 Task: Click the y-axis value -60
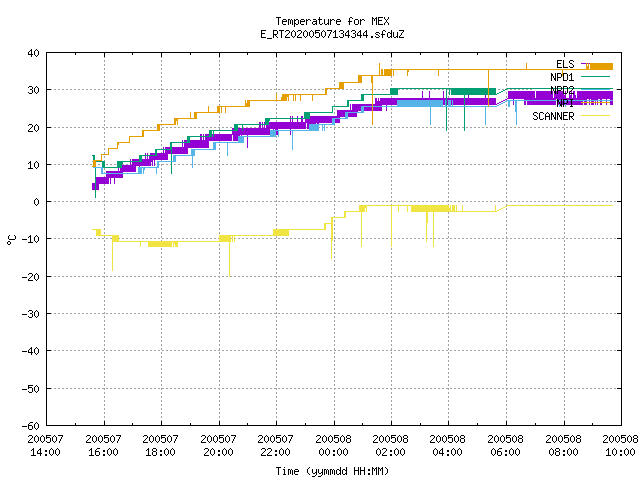tap(31, 426)
